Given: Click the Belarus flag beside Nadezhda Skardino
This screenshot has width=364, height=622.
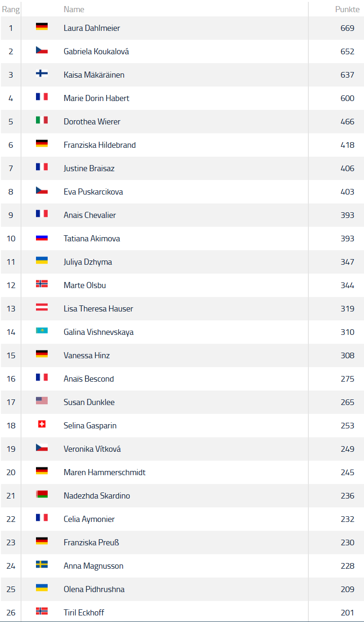Looking at the screenshot, I should click(42, 494).
